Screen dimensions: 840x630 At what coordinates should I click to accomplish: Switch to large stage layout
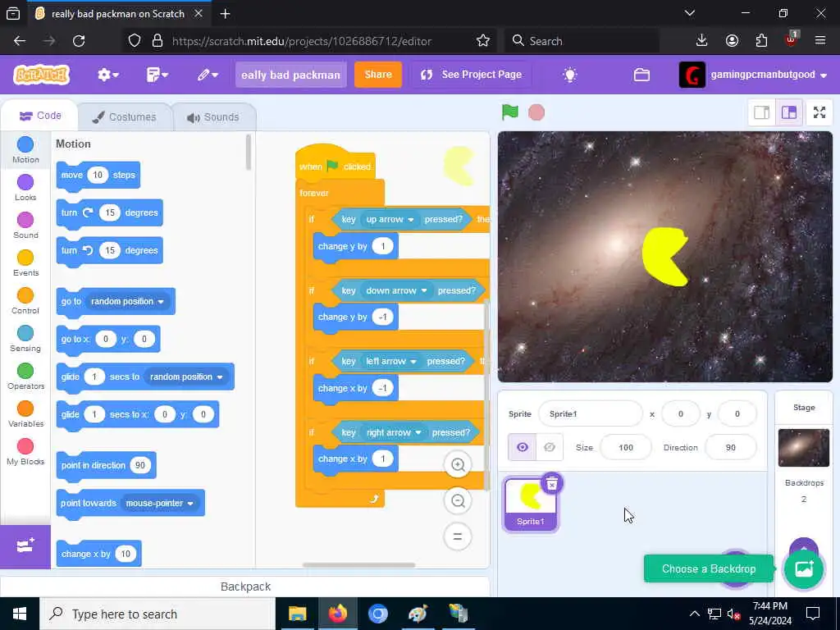[x=789, y=112]
